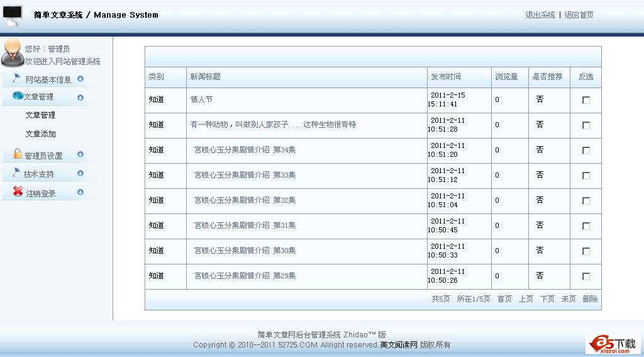Image resolution: width=644 pixels, height=357 pixels.
Task: Expand 网站基本信息 with its round arrow
Action: pyautogui.click(x=80, y=79)
